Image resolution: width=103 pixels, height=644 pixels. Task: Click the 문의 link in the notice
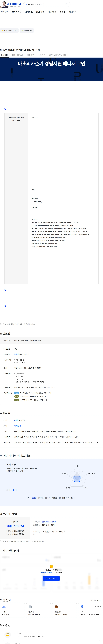point(27,324)
